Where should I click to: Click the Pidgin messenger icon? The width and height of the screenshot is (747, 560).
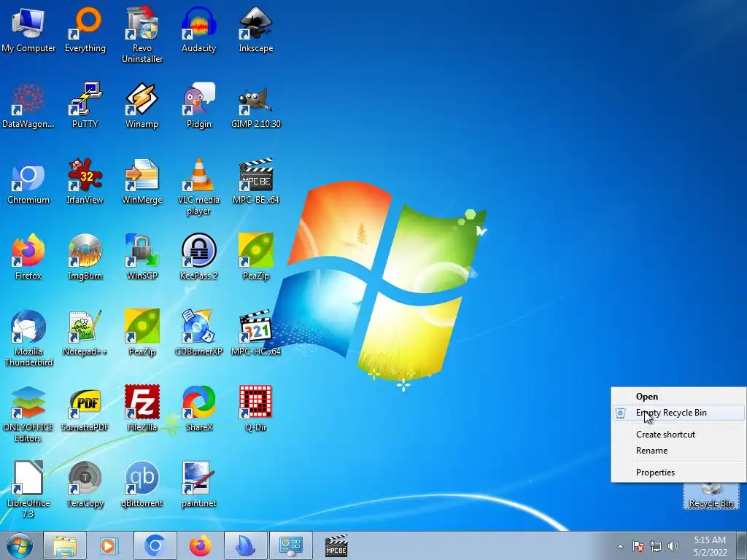(198, 105)
